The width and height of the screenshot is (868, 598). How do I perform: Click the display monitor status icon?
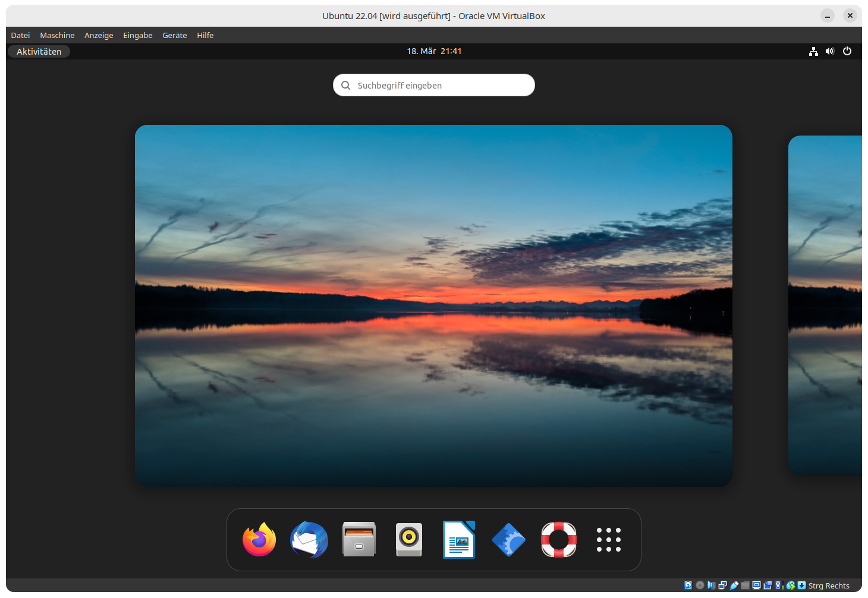(x=756, y=586)
